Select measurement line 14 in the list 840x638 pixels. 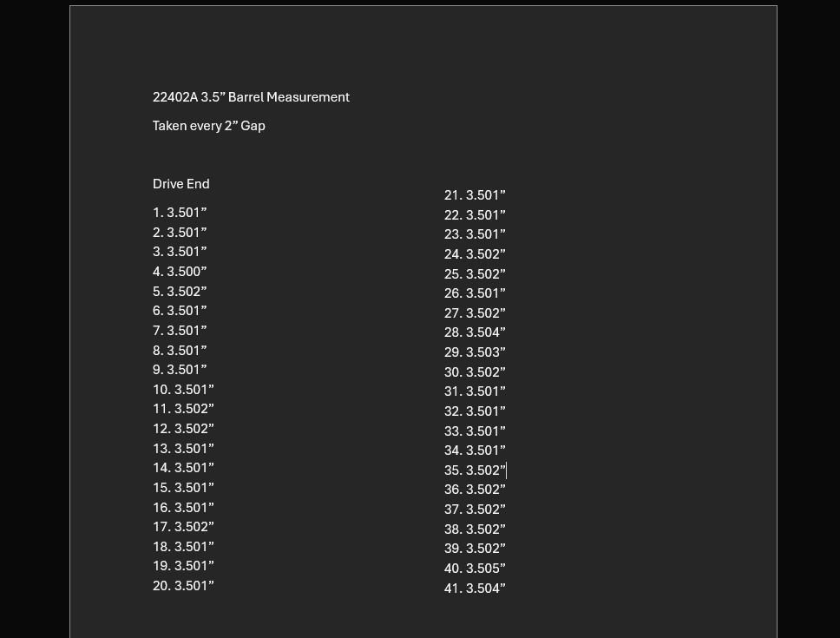(x=183, y=468)
